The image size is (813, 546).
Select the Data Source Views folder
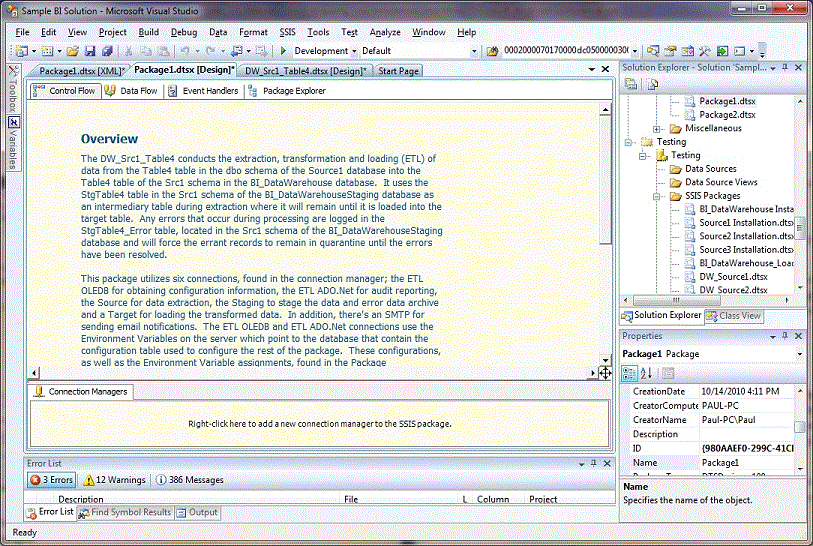[x=721, y=183]
